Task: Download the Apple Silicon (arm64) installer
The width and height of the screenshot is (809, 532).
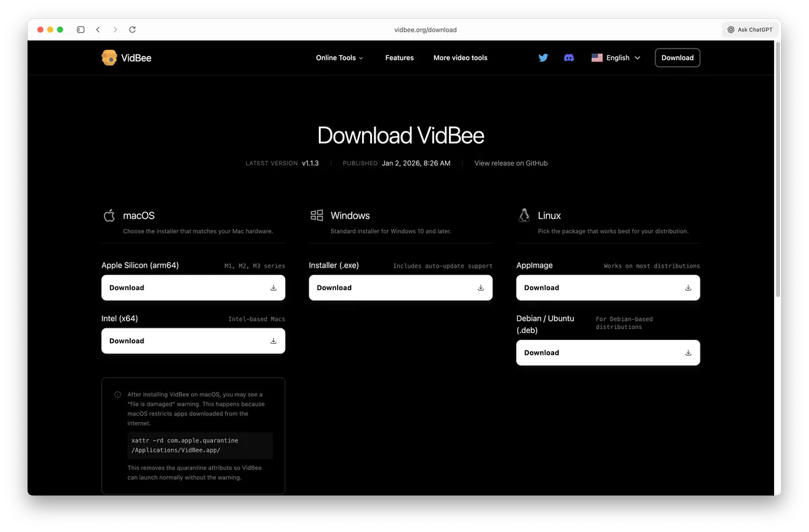Action: tap(193, 287)
